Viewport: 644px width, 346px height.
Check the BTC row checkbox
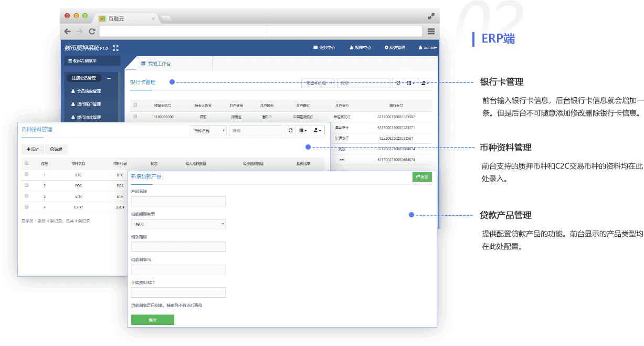tap(27, 174)
